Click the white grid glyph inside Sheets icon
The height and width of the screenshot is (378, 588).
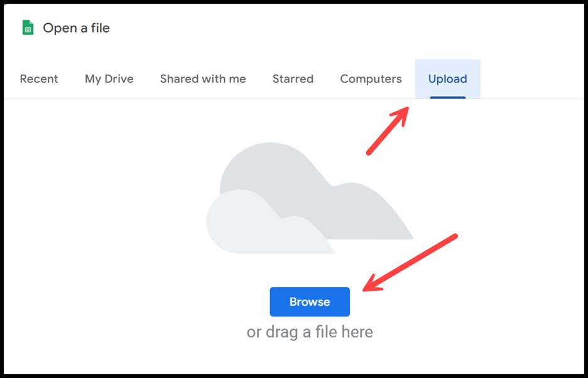(x=28, y=30)
